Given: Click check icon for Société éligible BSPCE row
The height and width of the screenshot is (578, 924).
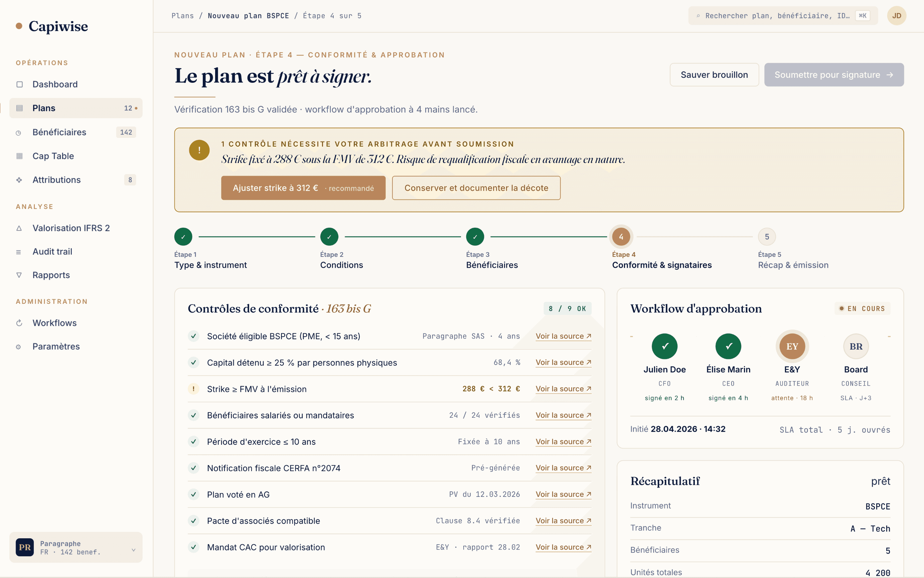Looking at the screenshot, I should pos(193,336).
